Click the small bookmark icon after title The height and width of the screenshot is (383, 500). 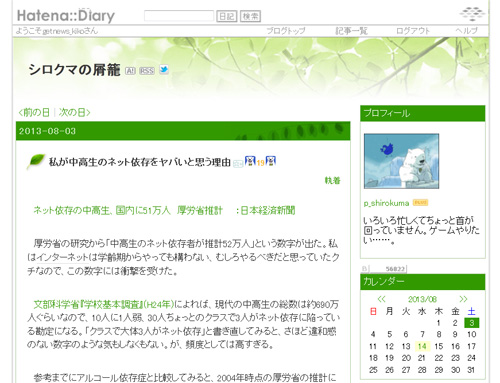[x=238, y=164]
